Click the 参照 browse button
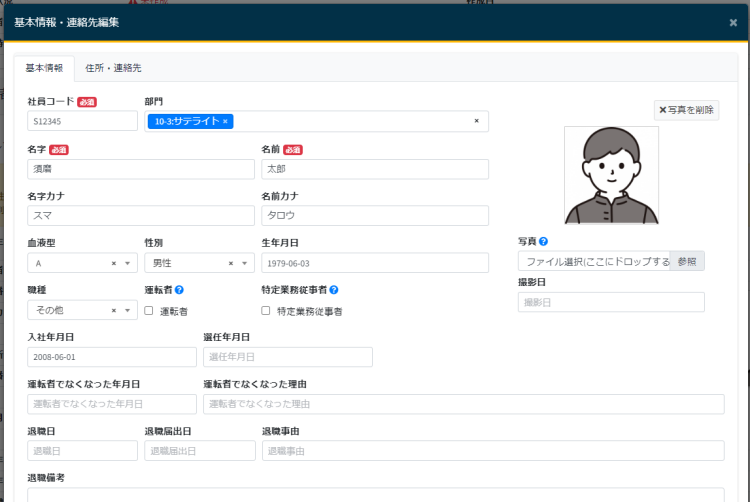The width and height of the screenshot is (750, 502). [x=686, y=261]
